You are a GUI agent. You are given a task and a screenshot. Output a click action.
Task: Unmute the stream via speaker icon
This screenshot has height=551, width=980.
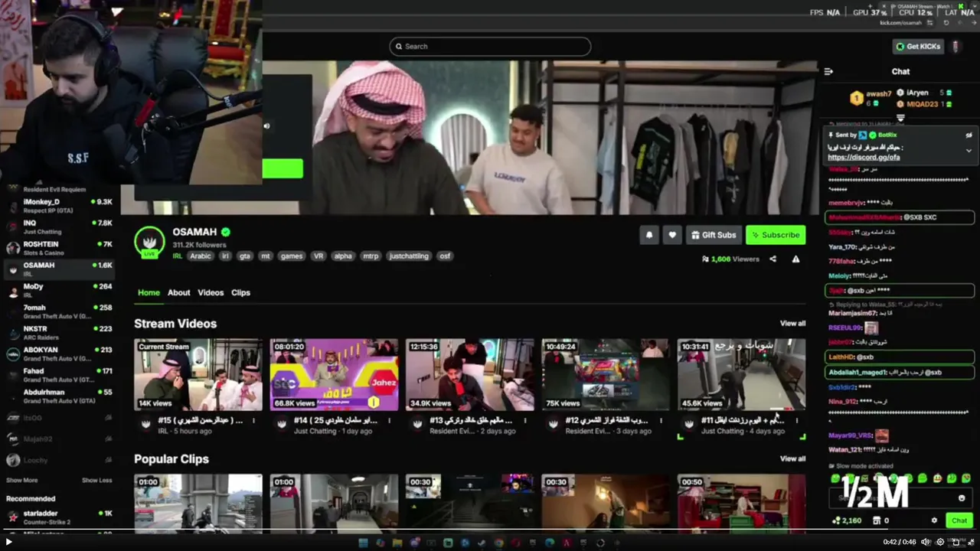point(266,126)
